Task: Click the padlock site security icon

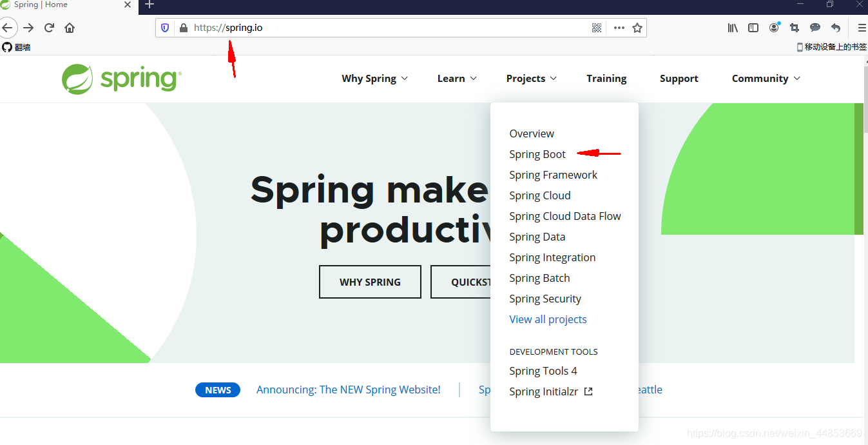Action: [x=183, y=28]
